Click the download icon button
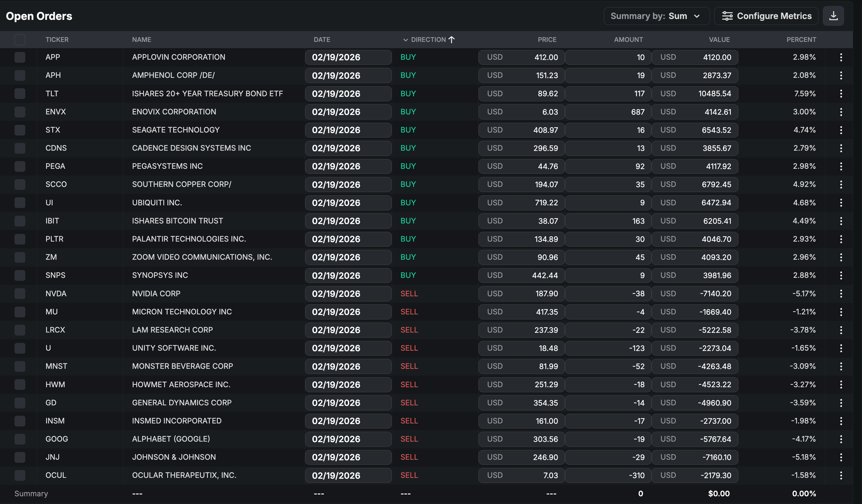 [833, 16]
